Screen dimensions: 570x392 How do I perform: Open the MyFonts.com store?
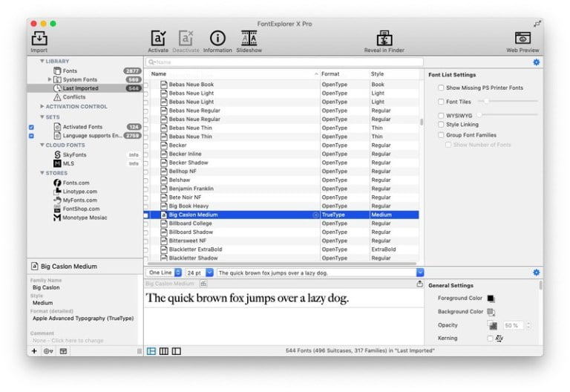pyautogui.click(x=79, y=200)
